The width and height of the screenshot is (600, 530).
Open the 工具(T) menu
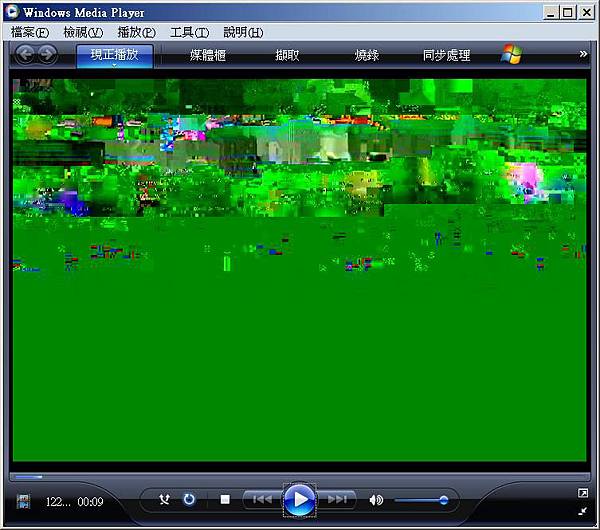[190, 33]
